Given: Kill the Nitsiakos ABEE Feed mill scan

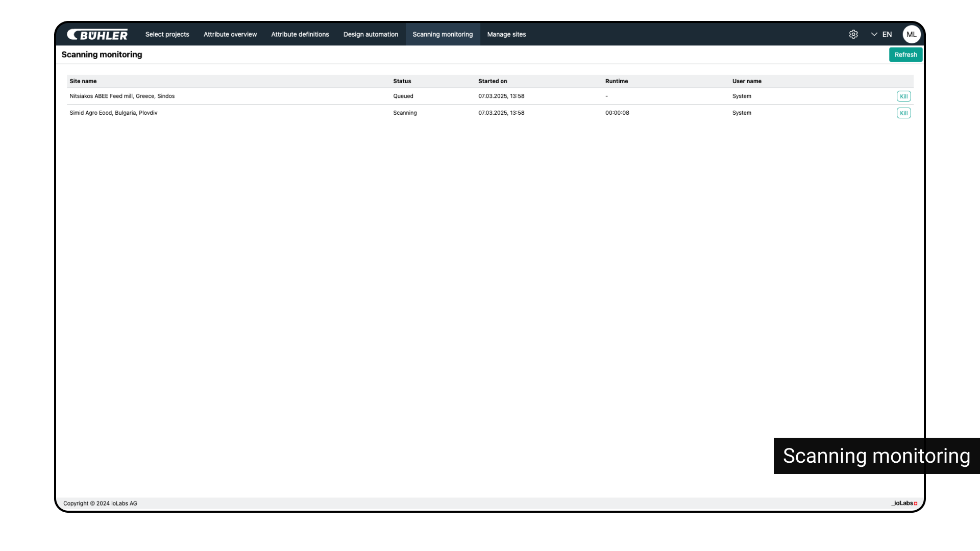Looking at the screenshot, I should coord(903,96).
